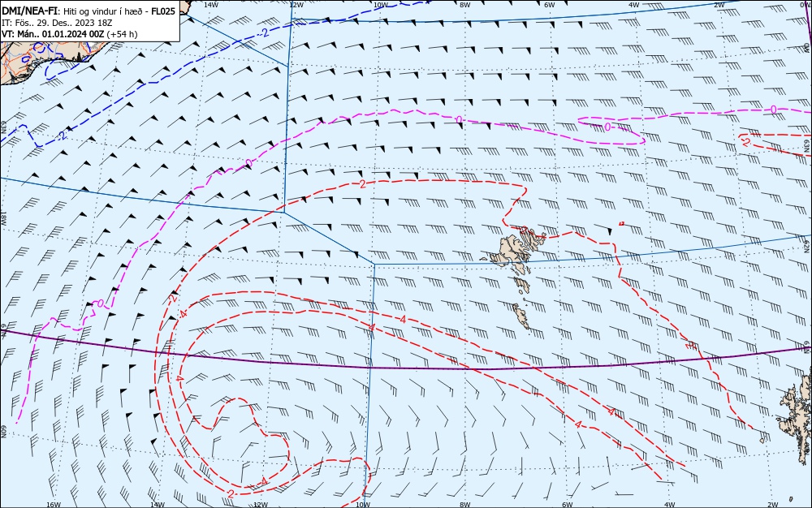Click the 14W longitude label along the top
This screenshot has height=508, width=812.
tap(211, 5)
